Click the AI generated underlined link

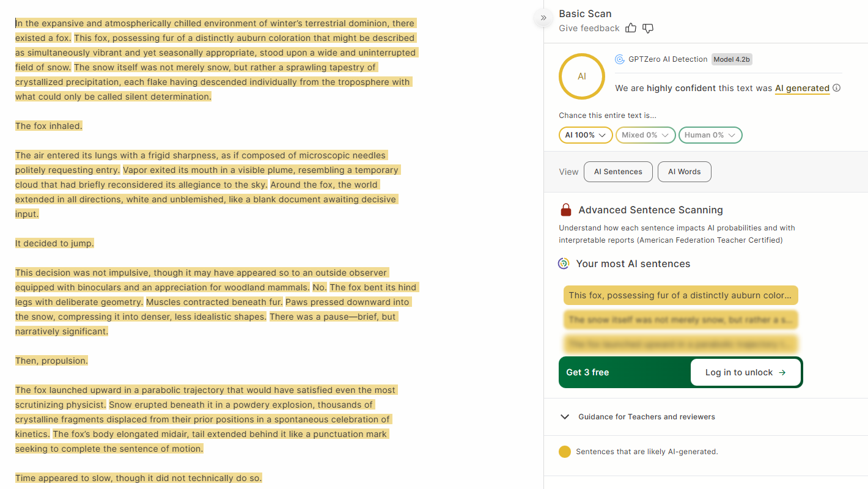[x=802, y=88]
